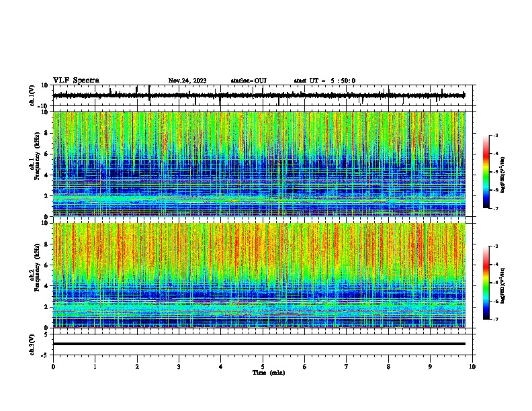Click the time axis tick label "5"
Image resolution: width=532 pixels, height=411 pixels.
[263, 367]
